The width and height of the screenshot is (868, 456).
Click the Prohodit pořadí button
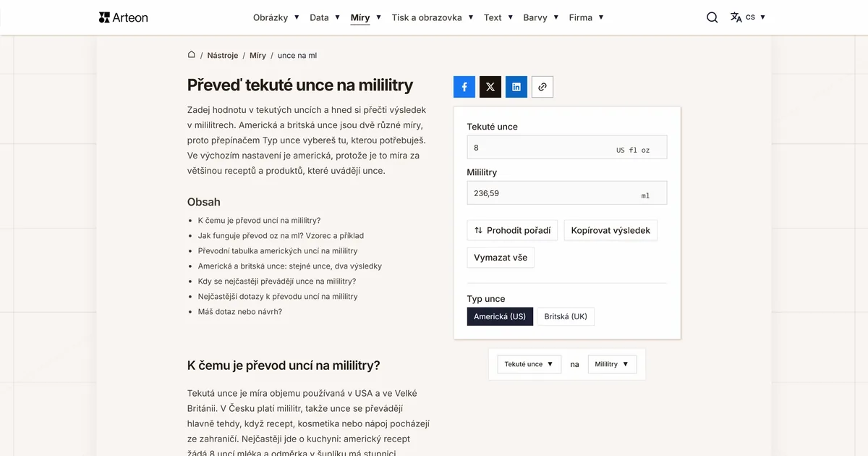512,230
